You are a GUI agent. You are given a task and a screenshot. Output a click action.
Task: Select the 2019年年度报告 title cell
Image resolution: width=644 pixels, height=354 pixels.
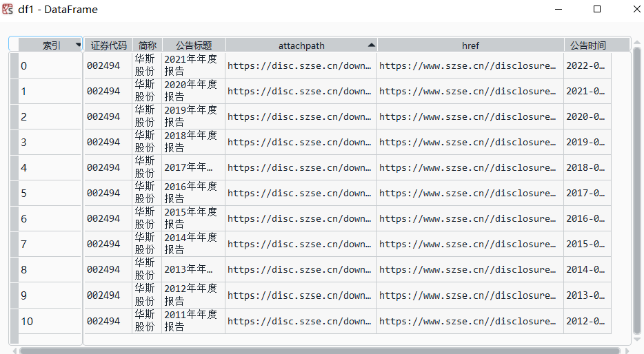pos(194,116)
